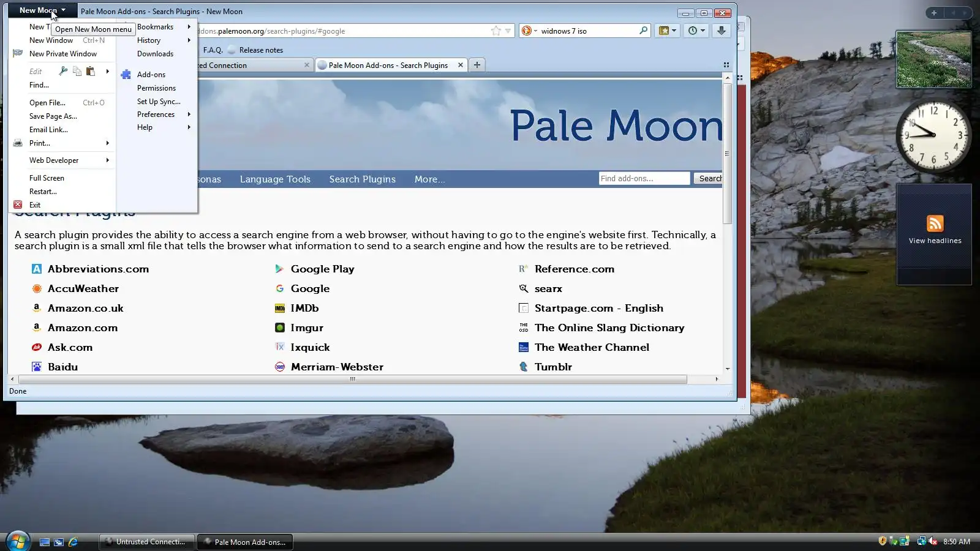Viewport: 980px width, 551px height.
Task: Expand the Print submenu arrow
Action: 107,143
